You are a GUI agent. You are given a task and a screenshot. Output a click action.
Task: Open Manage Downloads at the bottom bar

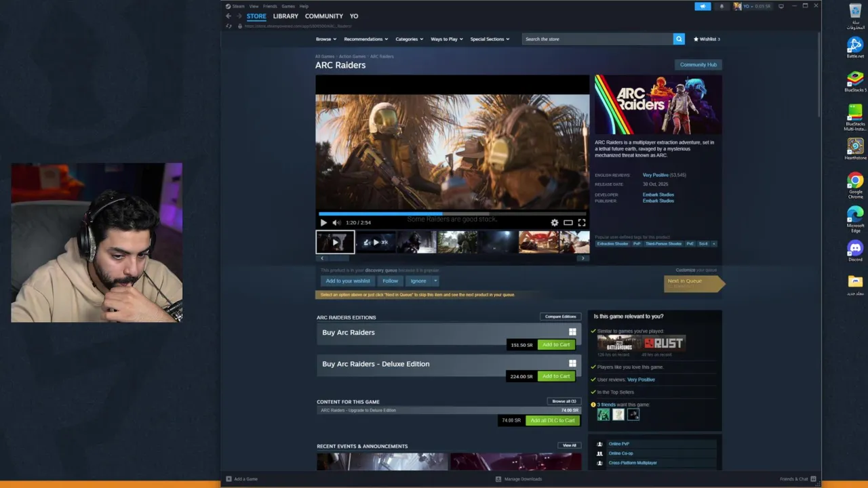coord(519,479)
